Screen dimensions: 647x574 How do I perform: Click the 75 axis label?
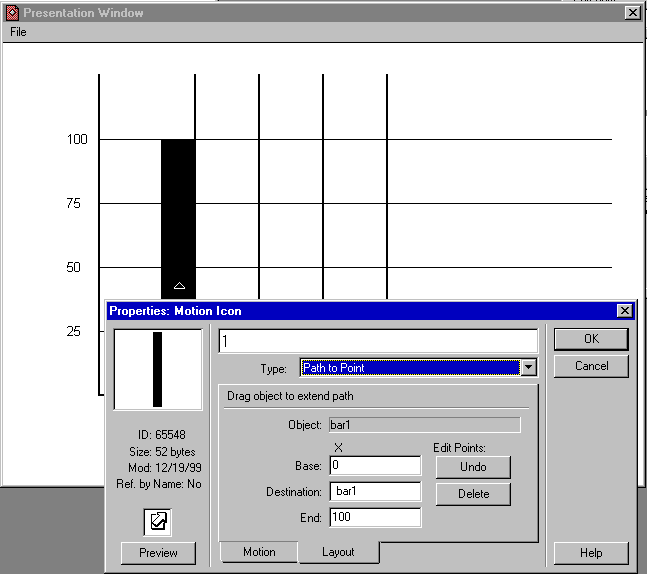tap(73, 203)
